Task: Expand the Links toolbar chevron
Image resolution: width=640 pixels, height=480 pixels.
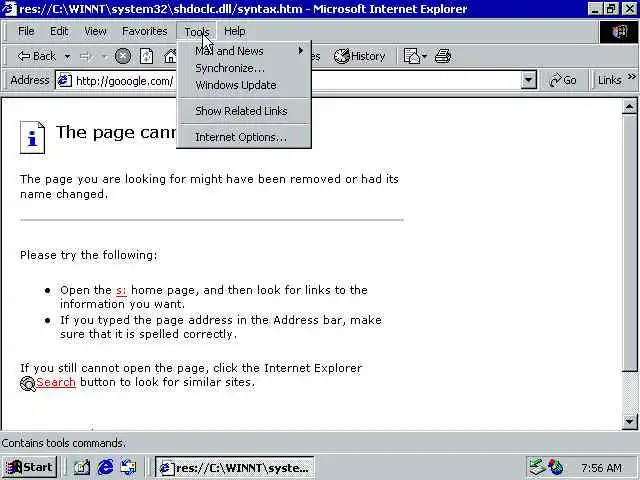Action: [632, 77]
